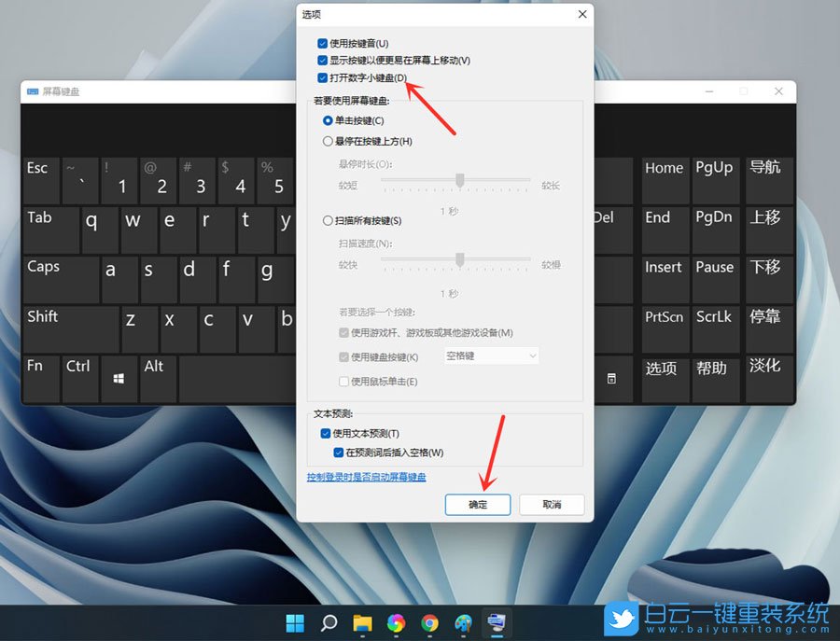Viewport: 840px width, 641px height.
Task: Open Windows Search from the taskbar
Action: [329, 621]
